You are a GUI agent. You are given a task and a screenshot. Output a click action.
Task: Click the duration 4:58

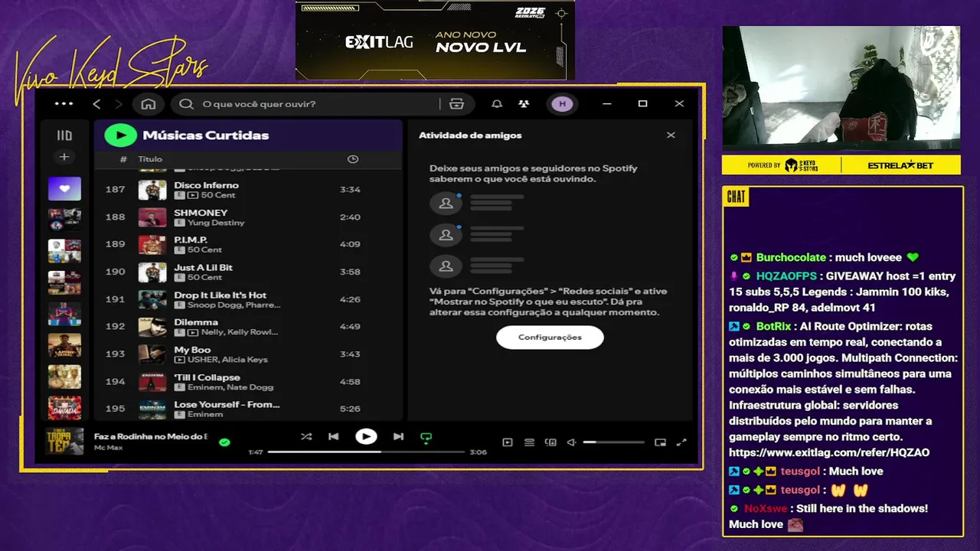[x=350, y=382]
